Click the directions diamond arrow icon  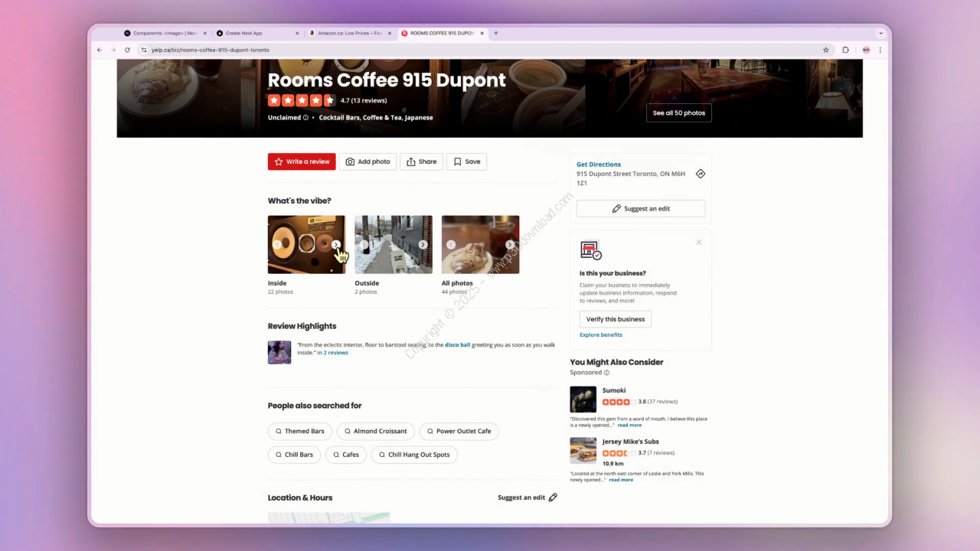(701, 174)
